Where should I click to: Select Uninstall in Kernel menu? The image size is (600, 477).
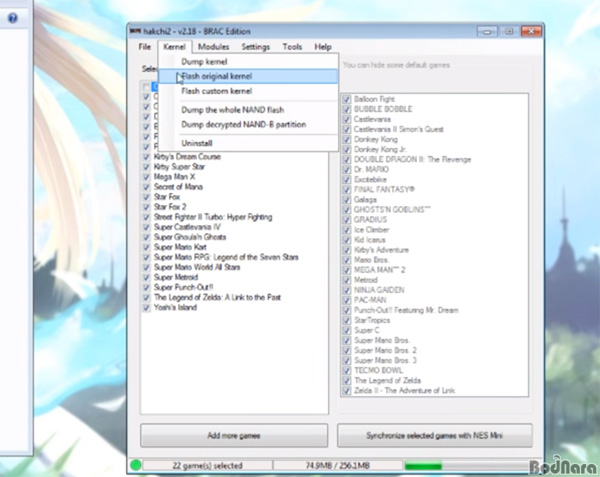(x=248, y=143)
